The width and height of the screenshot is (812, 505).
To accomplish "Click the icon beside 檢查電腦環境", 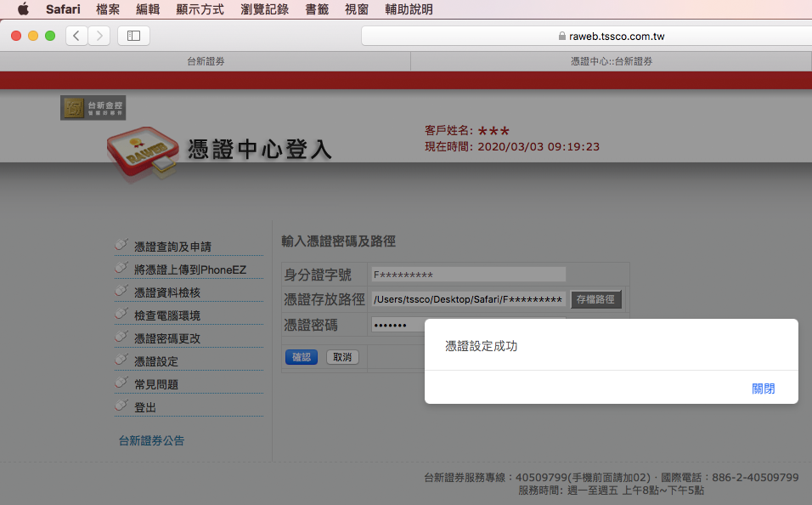I will [121, 313].
